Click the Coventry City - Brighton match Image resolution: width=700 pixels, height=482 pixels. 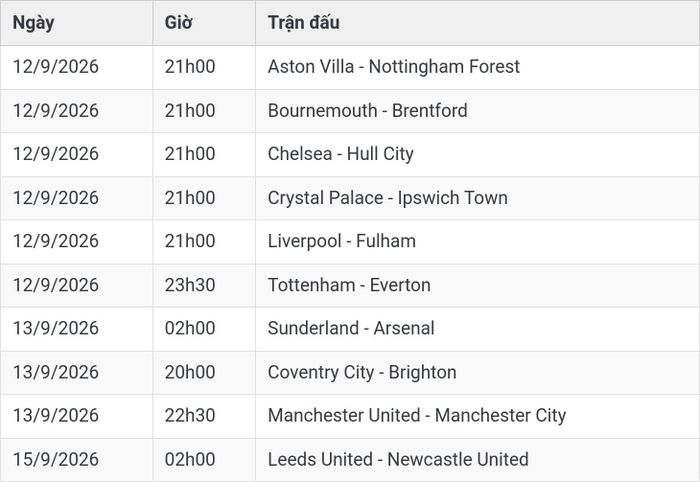click(x=362, y=372)
